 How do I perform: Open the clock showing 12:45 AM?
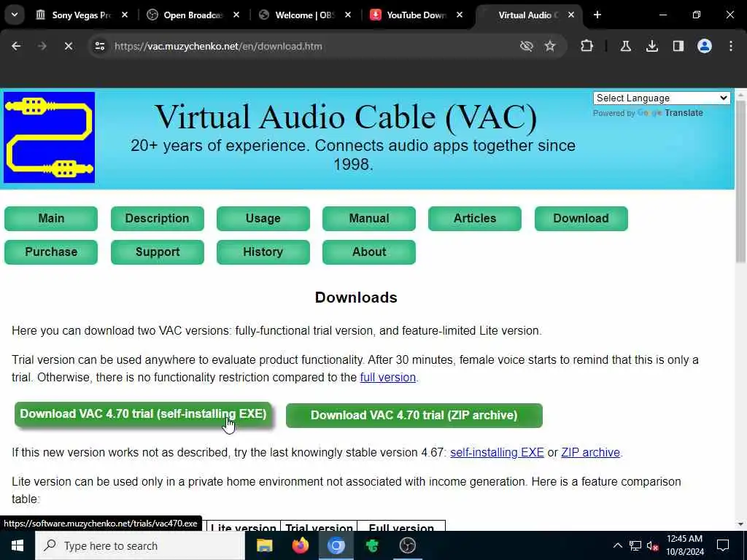tap(684, 545)
